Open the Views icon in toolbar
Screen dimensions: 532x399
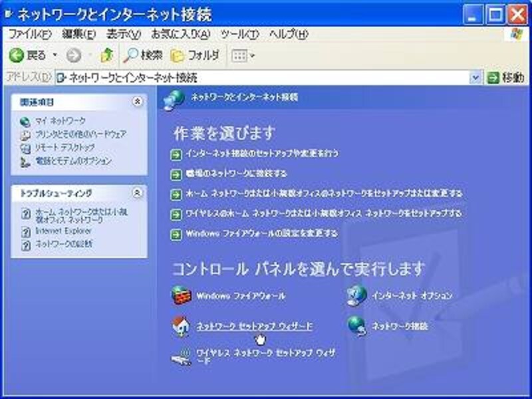pyautogui.click(x=239, y=56)
